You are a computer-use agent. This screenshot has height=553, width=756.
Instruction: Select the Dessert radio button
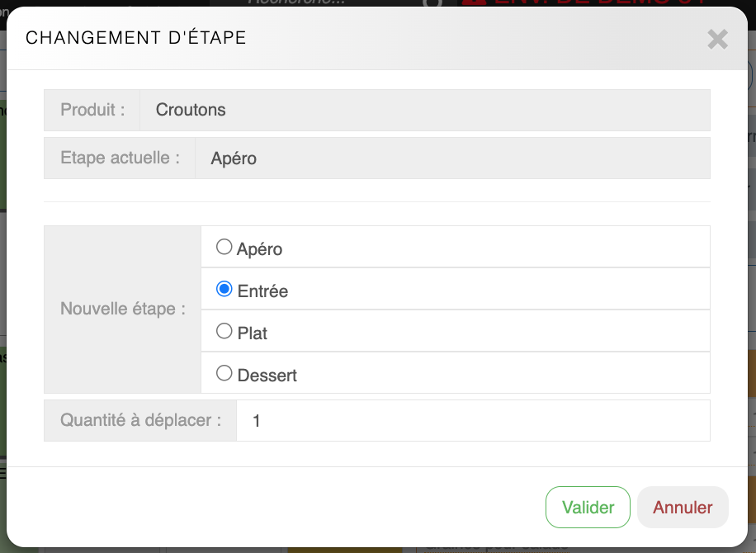coord(224,373)
